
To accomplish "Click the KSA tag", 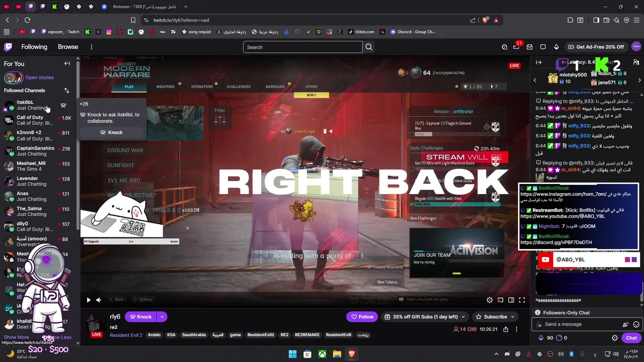I will 171,335.
